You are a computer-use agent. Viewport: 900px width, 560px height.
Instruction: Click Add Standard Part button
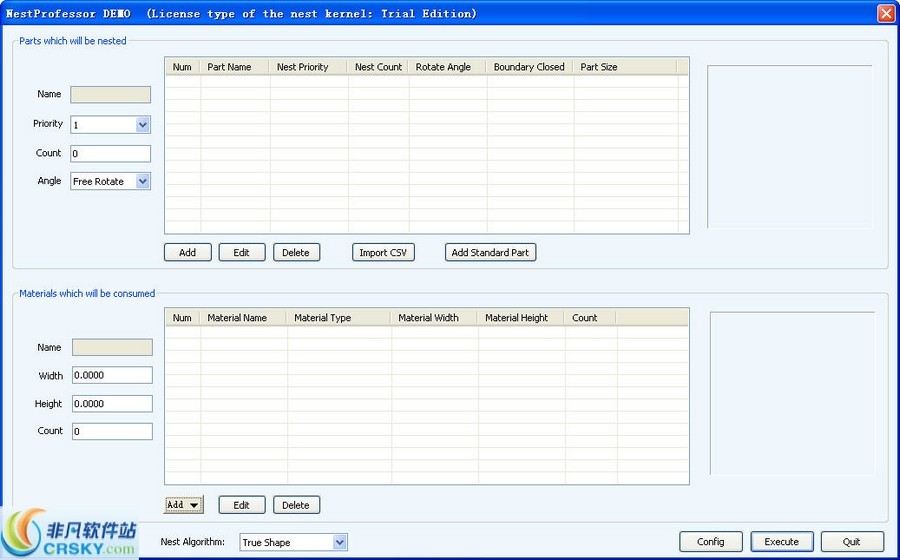(x=490, y=252)
